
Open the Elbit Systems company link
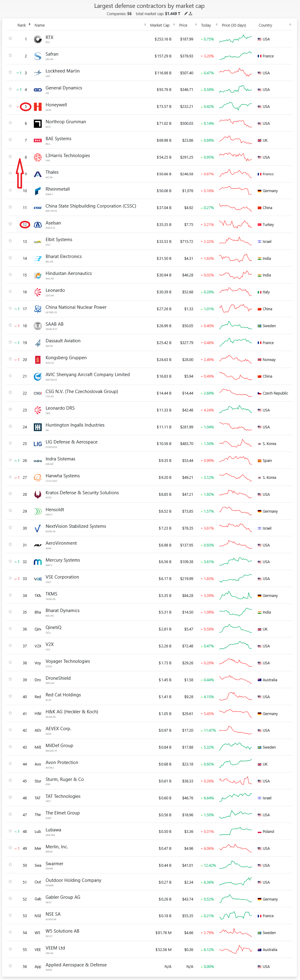point(59,240)
